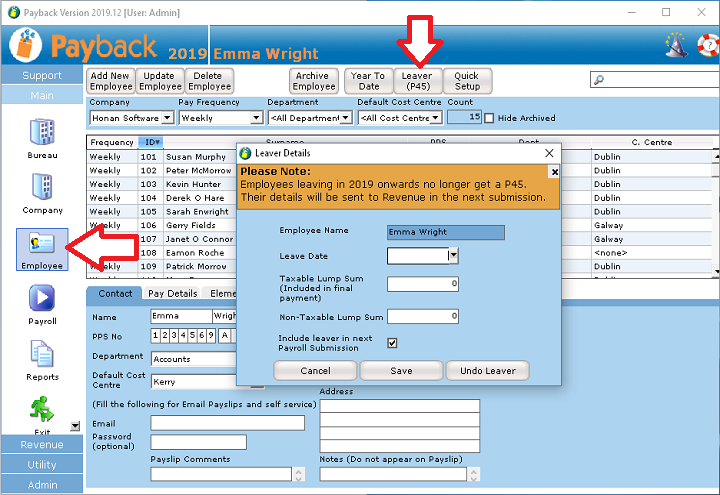Click the Company building icon
This screenshot has width=720, height=495.
point(42,186)
